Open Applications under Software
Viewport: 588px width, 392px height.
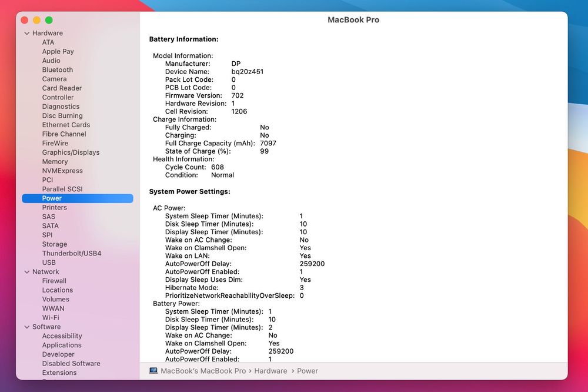coord(62,345)
